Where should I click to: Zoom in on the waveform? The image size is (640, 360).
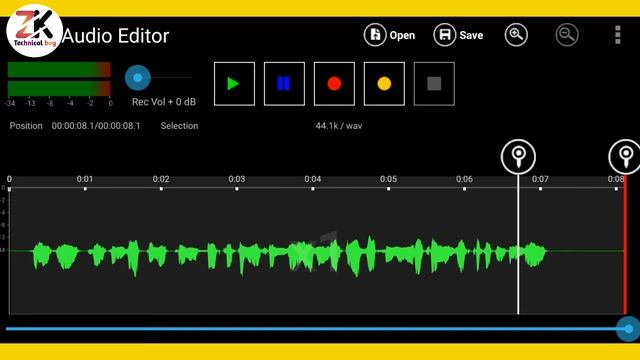(x=516, y=35)
